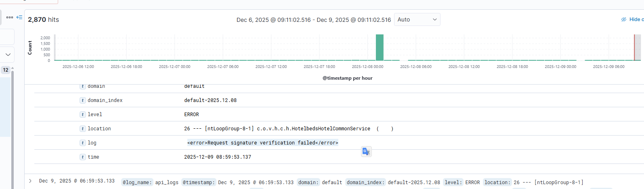Click the type icon next to level
Screen dimensions: 644x189
point(83,115)
